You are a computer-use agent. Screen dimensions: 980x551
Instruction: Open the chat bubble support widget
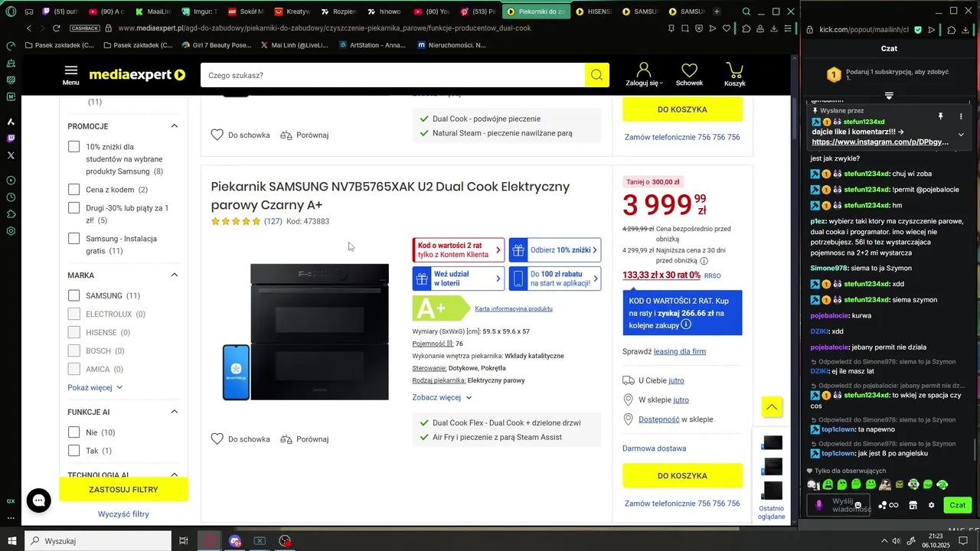38,501
